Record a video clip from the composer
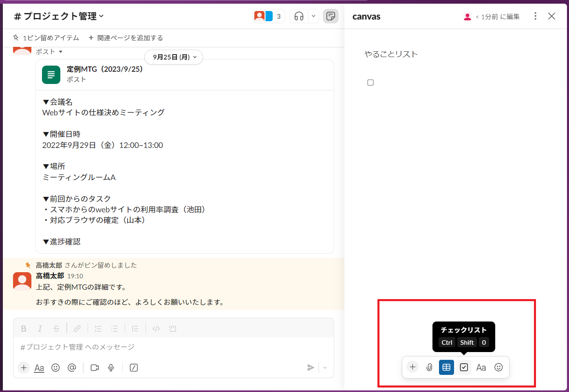The image size is (569, 392). point(95,368)
